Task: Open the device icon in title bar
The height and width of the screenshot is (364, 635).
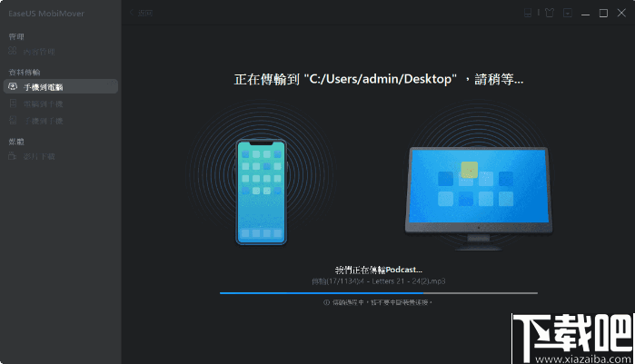Action: (x=528, y=13)
